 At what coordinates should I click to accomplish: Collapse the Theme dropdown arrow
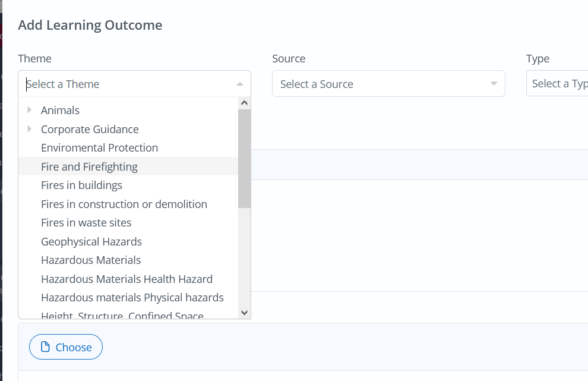(x=240, y=84)
